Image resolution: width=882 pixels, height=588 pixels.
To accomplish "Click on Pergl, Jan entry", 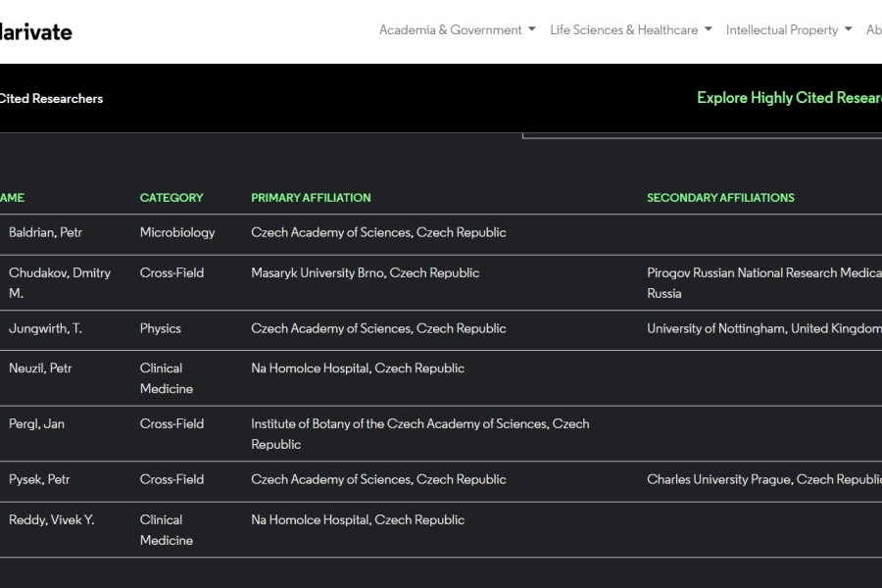I will point(36,424).
